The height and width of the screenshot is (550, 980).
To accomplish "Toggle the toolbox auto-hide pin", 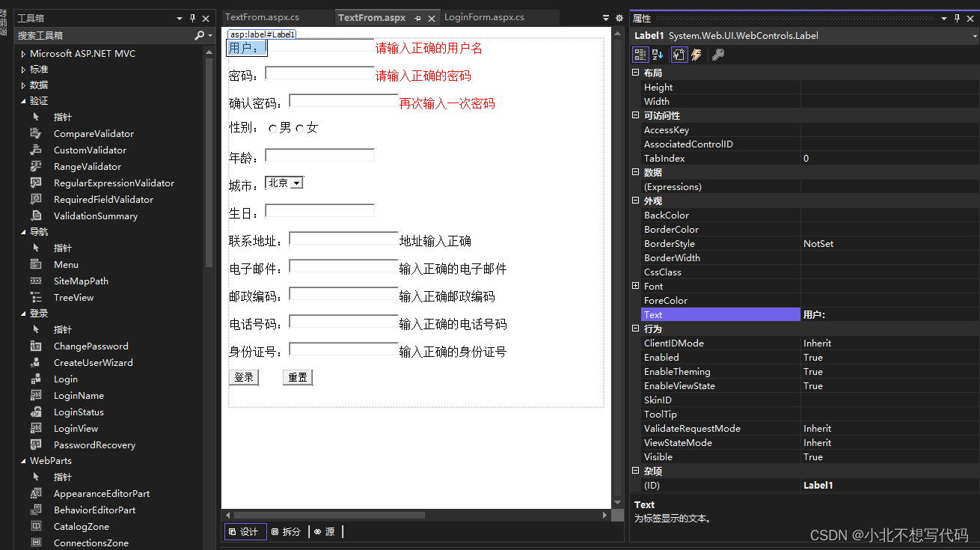I will click(193, 17).
